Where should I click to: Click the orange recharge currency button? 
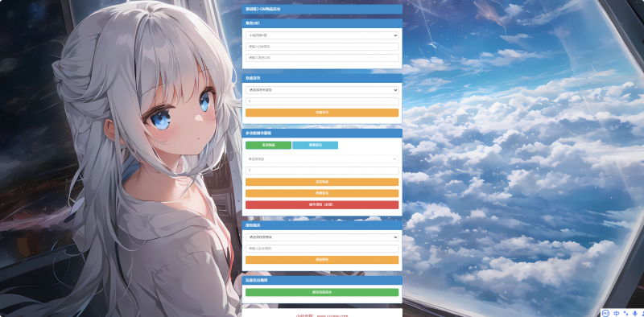(322, 113)
